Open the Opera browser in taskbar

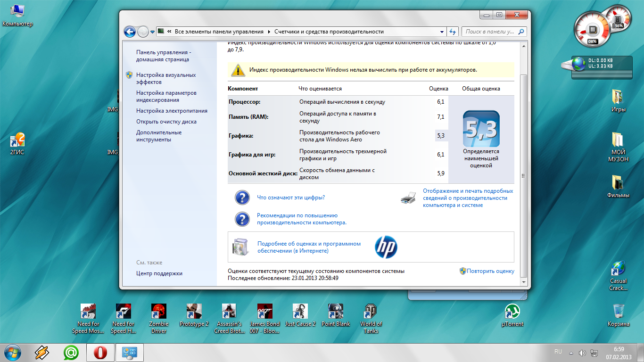tap(100, 353)
